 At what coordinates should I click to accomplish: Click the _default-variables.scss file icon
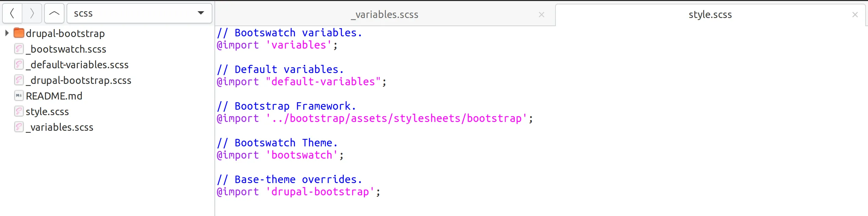[x=19, y=65]
